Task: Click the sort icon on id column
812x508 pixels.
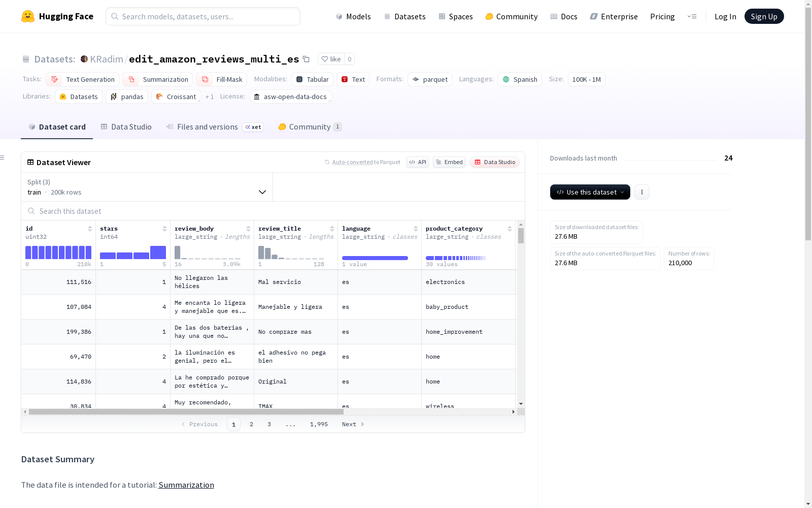Action: (x=90, y=229)
